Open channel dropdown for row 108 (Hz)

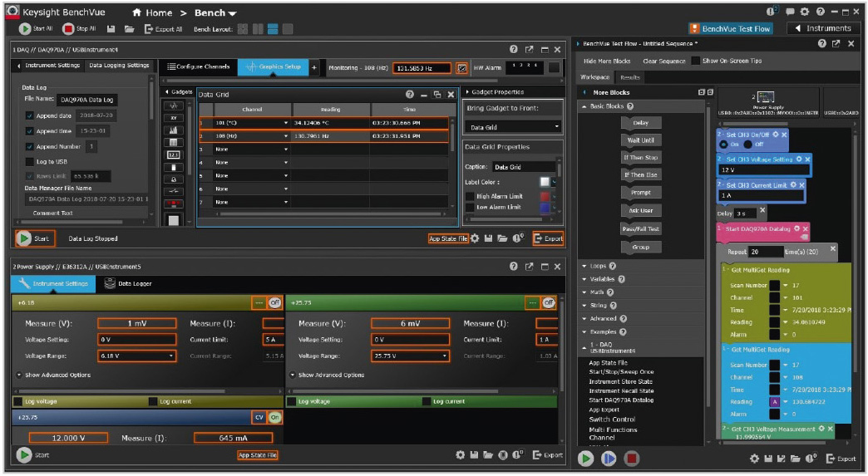pyautogui.click(x=286, y=136)
